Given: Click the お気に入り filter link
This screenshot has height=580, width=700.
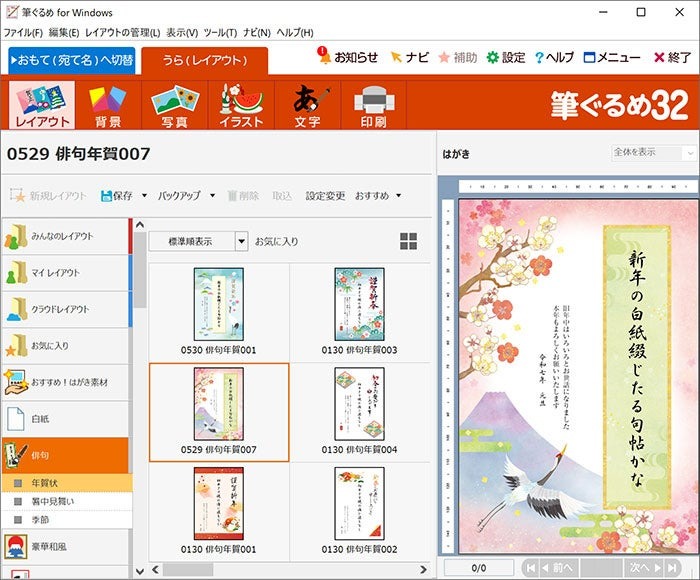Looking at the screenshot, I should [276, 241].
